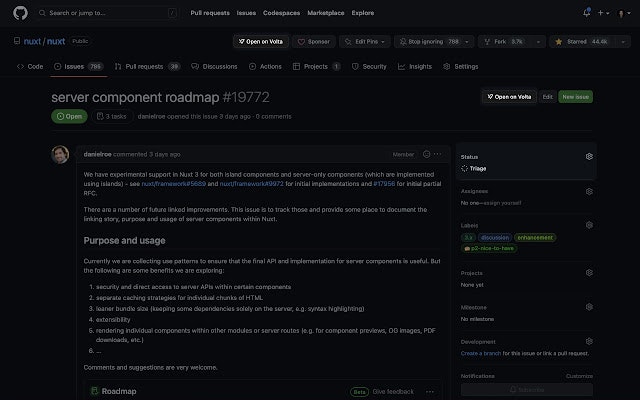Click the 3.x label
This screenshot has width=640, height=400.
[x=469, y=238]
